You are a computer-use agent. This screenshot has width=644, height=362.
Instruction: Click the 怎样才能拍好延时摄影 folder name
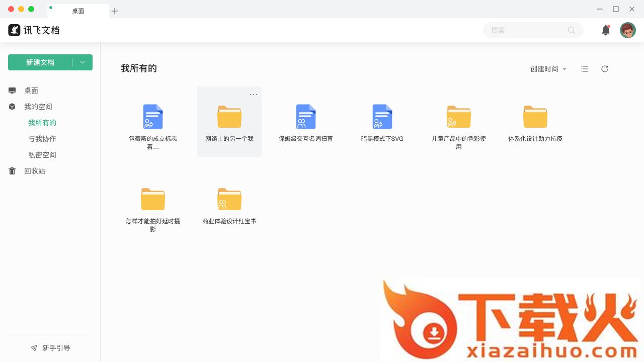pos(153,225)
